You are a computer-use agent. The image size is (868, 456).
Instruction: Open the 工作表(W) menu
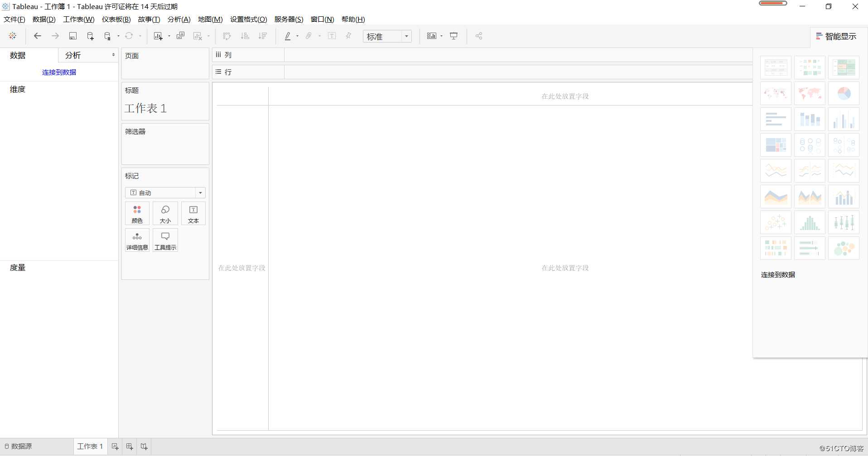tap(79, 19)
